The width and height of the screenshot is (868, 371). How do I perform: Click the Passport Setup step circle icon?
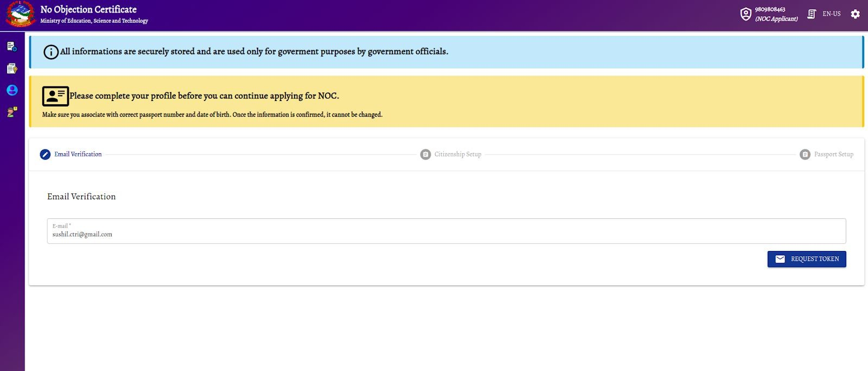click(805, 154)
